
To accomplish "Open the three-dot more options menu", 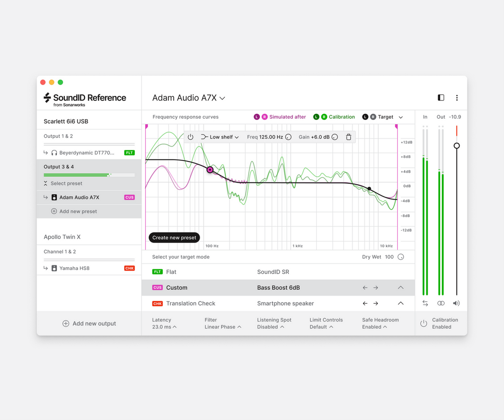I will 457,98.
